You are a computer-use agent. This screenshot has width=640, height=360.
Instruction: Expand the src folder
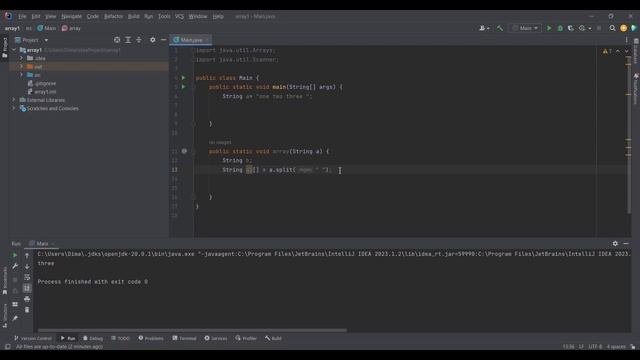[22, 75]
